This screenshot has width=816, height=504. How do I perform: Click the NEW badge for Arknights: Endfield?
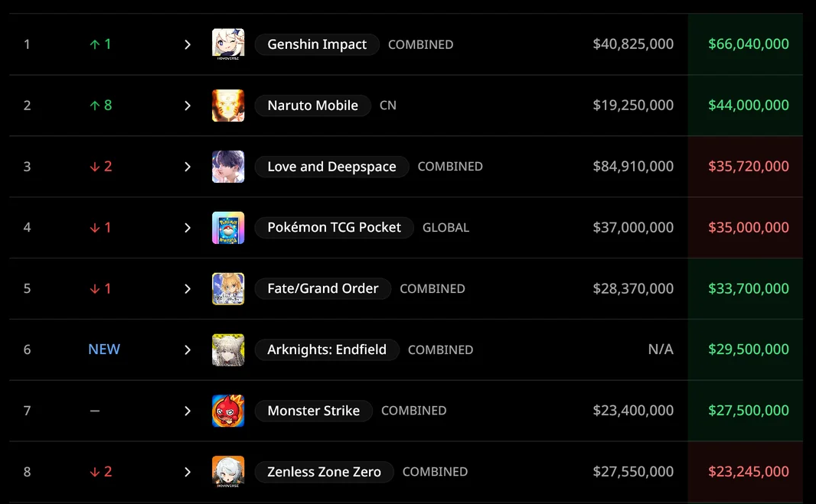tap(104, 350)
